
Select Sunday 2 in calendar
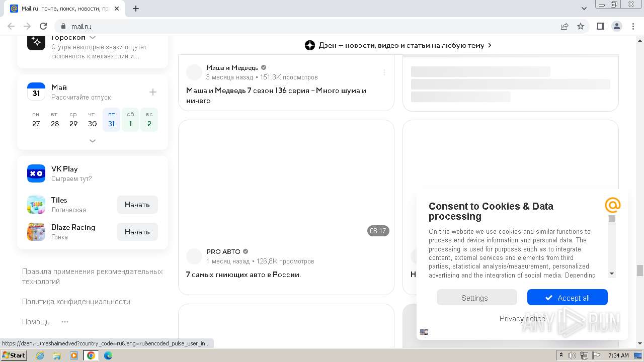click(x=149, y=119)
